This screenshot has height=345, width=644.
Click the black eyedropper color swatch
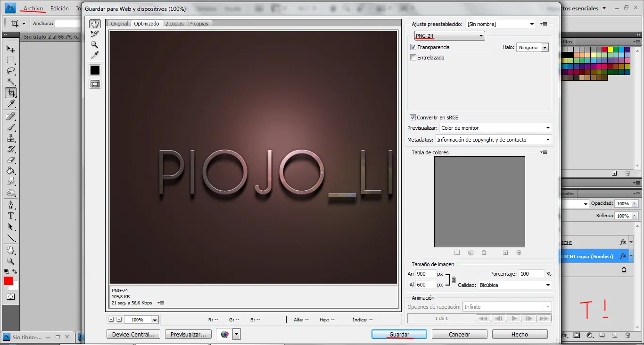95,70
